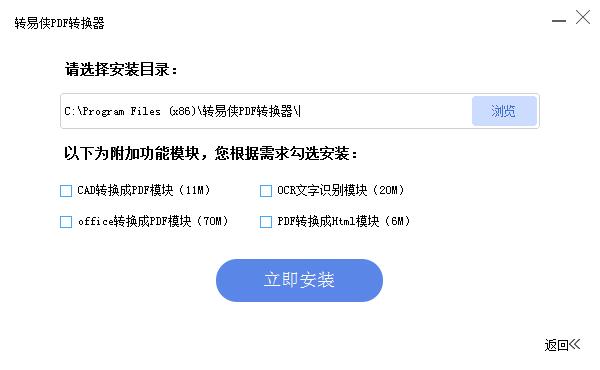This screenshot has height=370, width=600.
Task: Click the office转换成PDF模块 (70M) label text
Action: click(153, 221)
